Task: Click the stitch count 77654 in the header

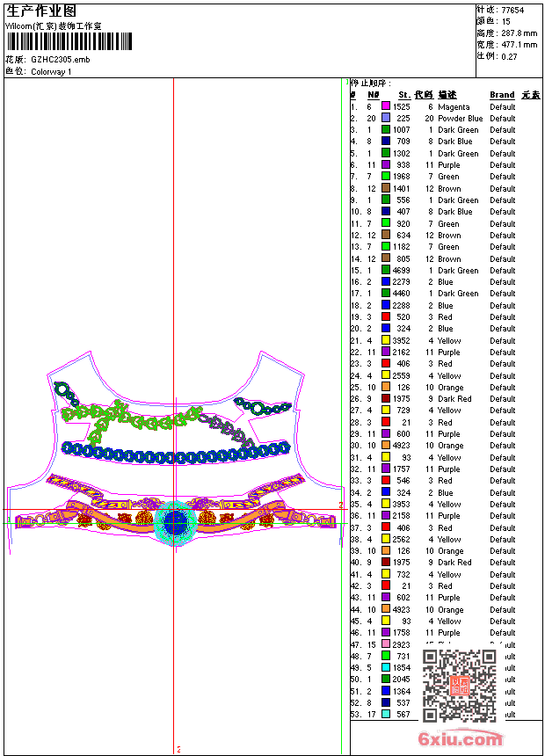Action: click(x=512, y=11)
